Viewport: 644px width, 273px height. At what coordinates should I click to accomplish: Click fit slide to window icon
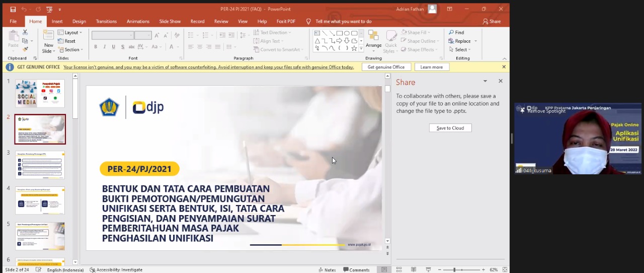(505, 270)
